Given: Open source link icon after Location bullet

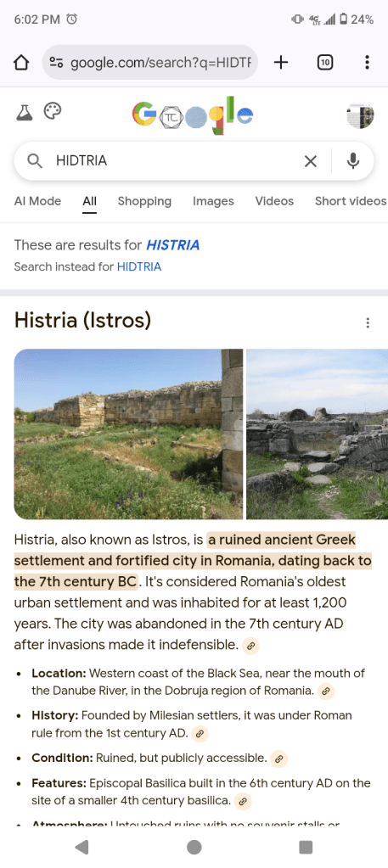Looking at the screenshot, I should pos(327,691).
